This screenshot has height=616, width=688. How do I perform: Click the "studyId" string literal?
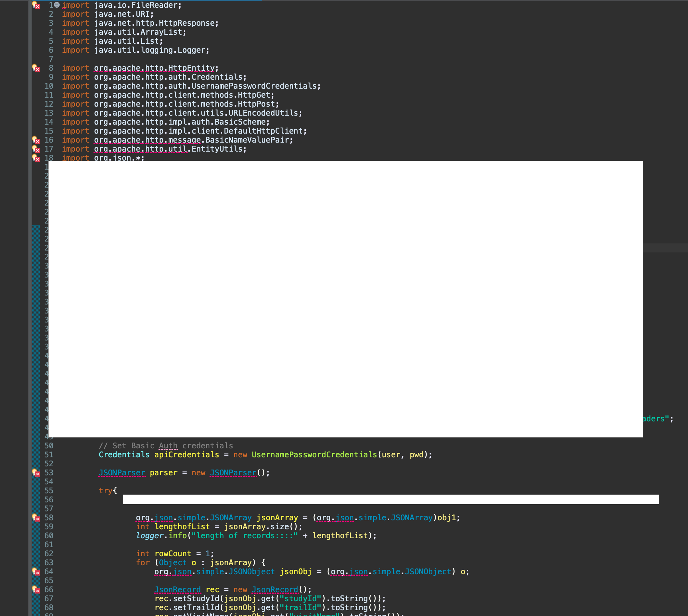pos(300,598)
